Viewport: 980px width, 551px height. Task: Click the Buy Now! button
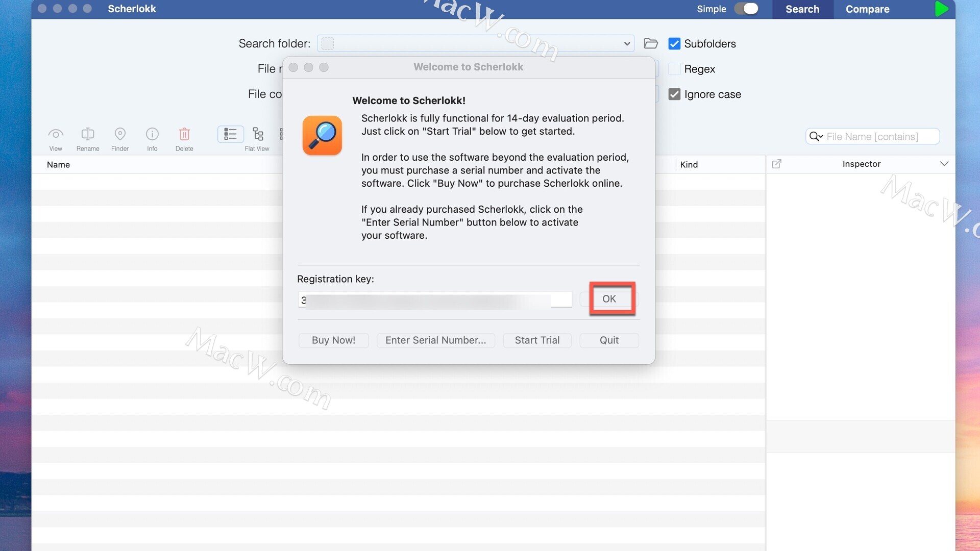click(x=333, y=340)
